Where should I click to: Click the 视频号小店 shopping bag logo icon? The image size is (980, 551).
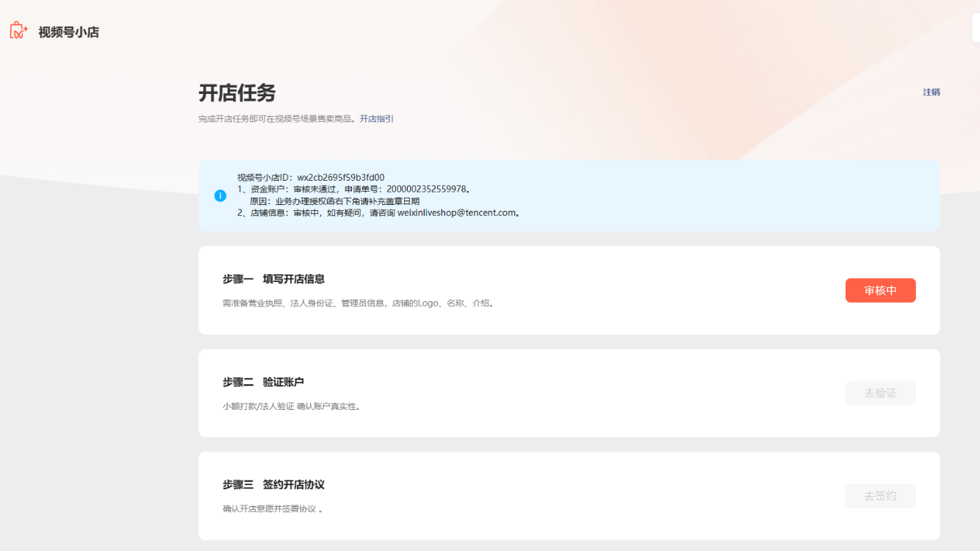[x=18, y=31]
